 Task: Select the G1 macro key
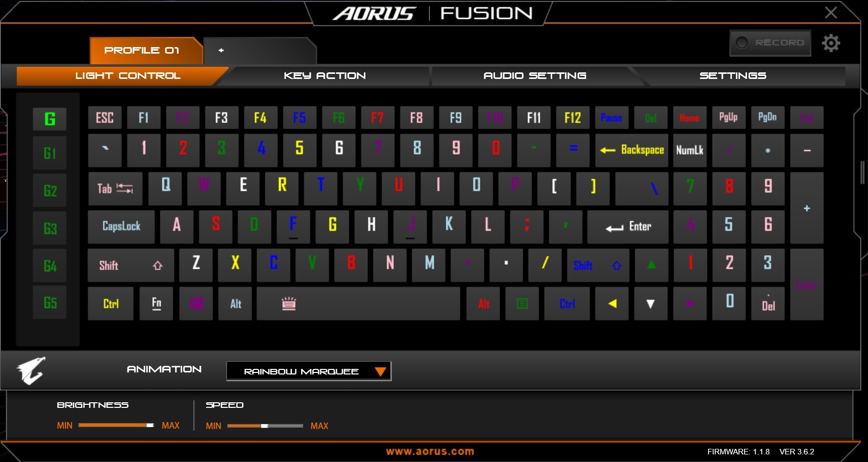(50, 153)
